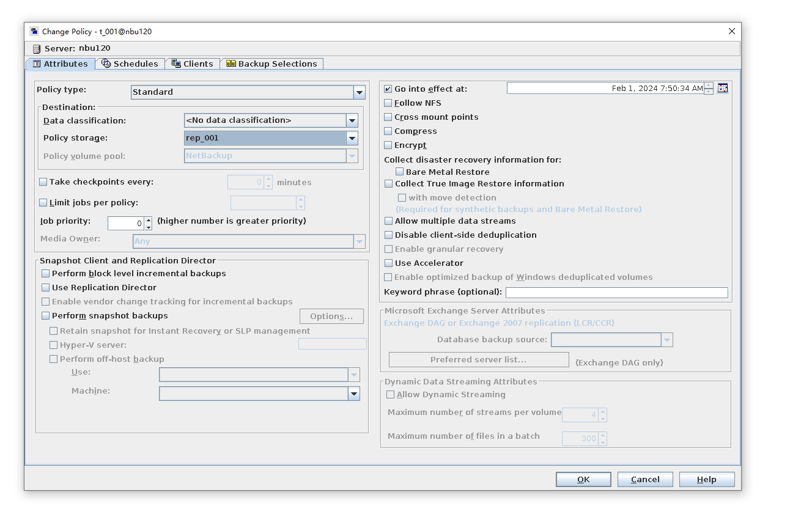Check Disable client-side deduplication
Image resolution: width=812 pixels, height=517 pixels.
pyautogui.click(x=389, y=235)
